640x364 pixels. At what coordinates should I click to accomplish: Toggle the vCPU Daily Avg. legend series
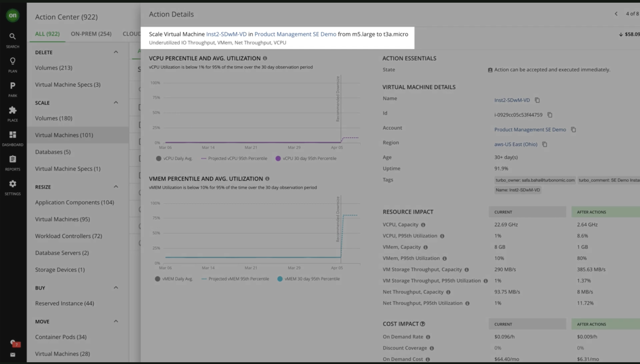(x=174, y=158)
